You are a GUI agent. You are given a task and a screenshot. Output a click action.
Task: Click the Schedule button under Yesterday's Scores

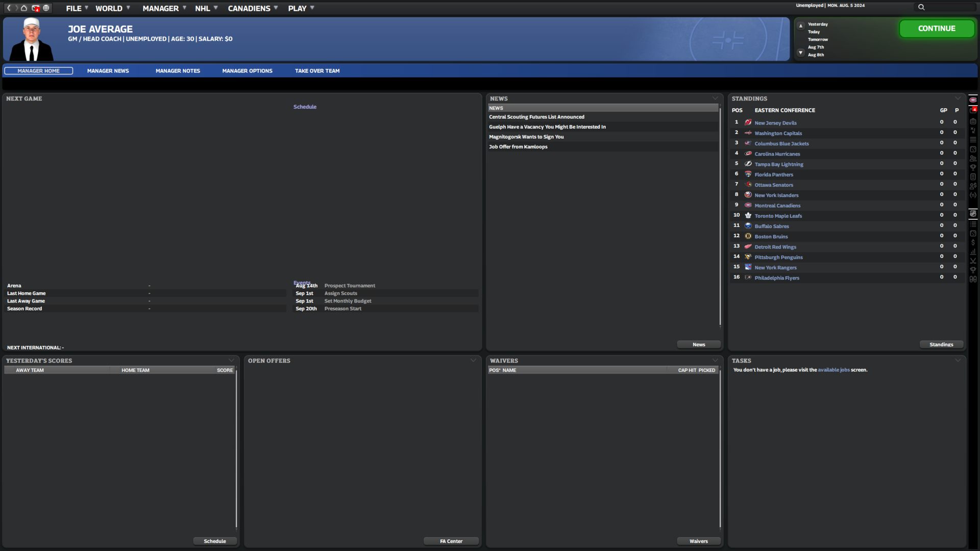215,541
